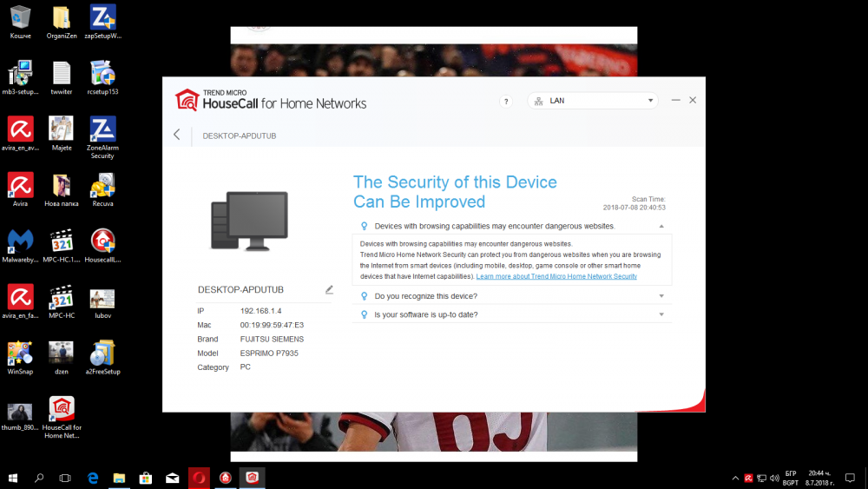868x489 pixels.
Task: Open the a2FreeSetup installer icon
Action: tap(103, 358)
